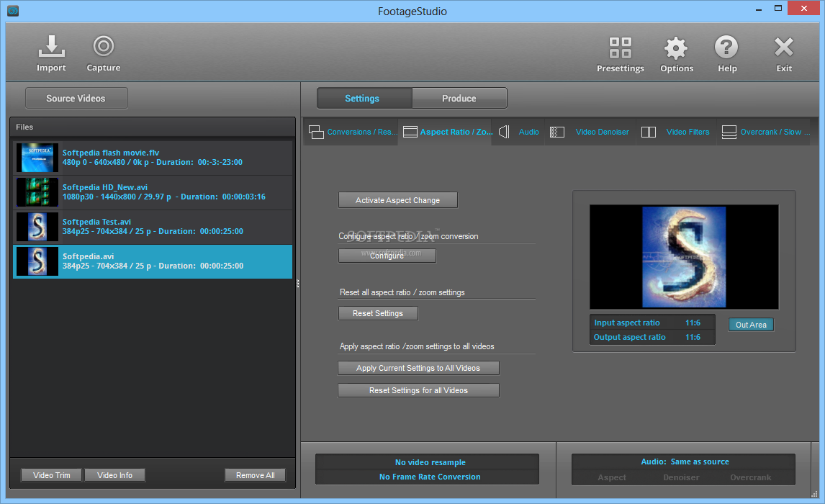Click 'Audio: Same as source' status
The image size is (825, 504).
click(x=685, y=462)
